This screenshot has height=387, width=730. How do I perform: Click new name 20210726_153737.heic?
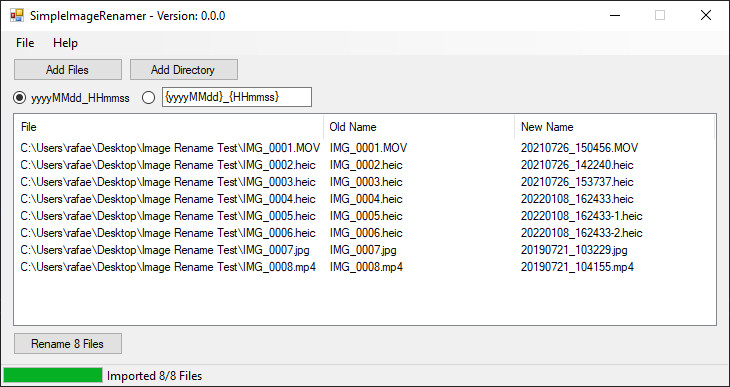(x=577, y=182)
